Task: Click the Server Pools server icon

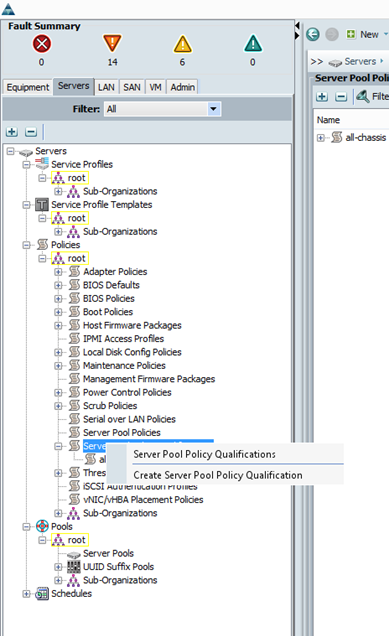Action: (74, 554)
